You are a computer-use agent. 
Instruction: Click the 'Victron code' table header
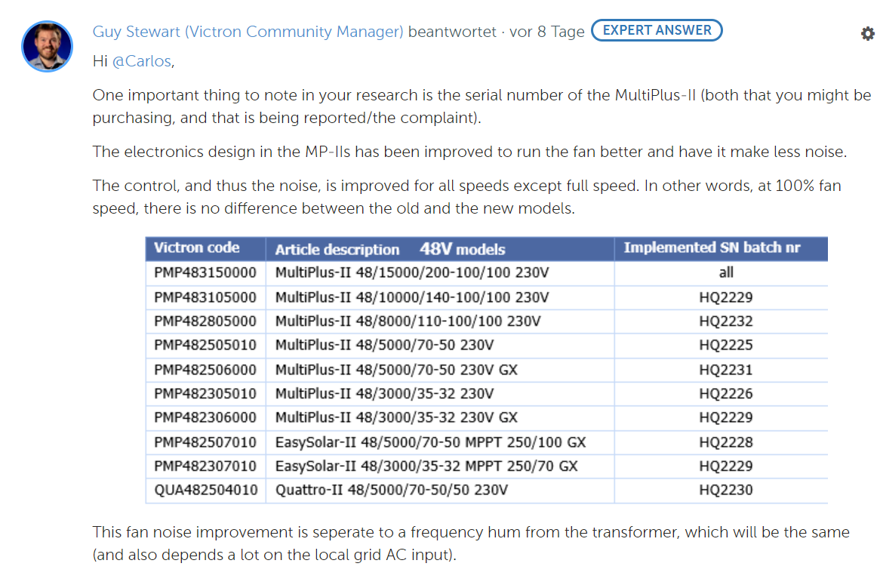tap(197, 248)
